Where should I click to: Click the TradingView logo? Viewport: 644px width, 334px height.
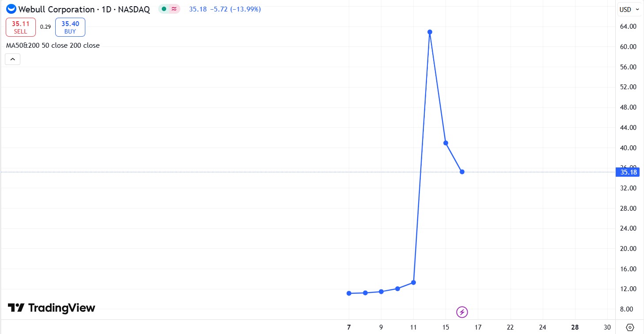(x=52, y=308)
